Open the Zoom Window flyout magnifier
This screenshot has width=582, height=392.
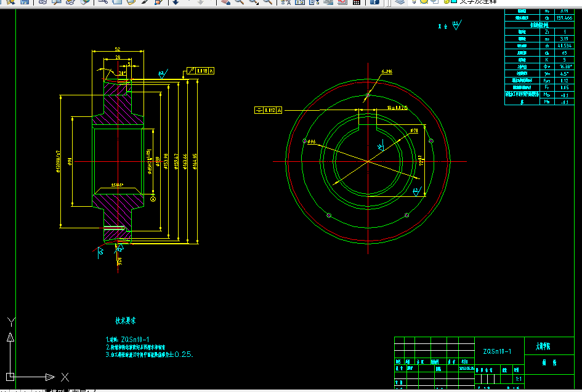point(254,2)
